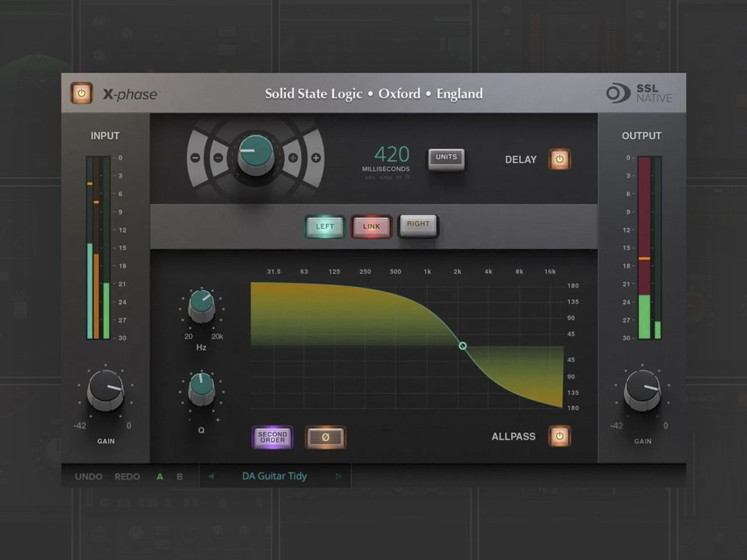Click the 31.5 frequency label on graph
Viewport: 747px width, 560px height.
(273, 271)
